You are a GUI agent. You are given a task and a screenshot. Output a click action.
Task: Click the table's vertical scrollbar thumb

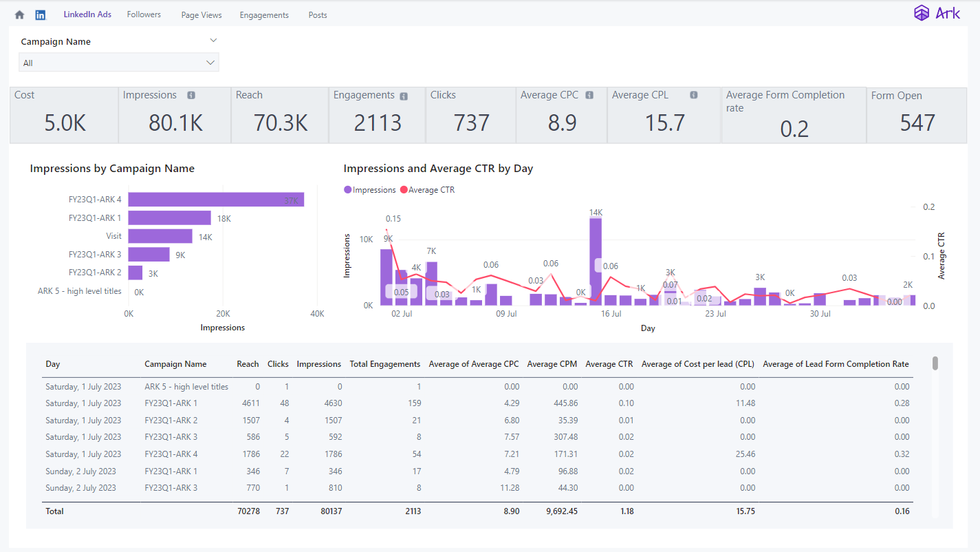tap(935, 363)
